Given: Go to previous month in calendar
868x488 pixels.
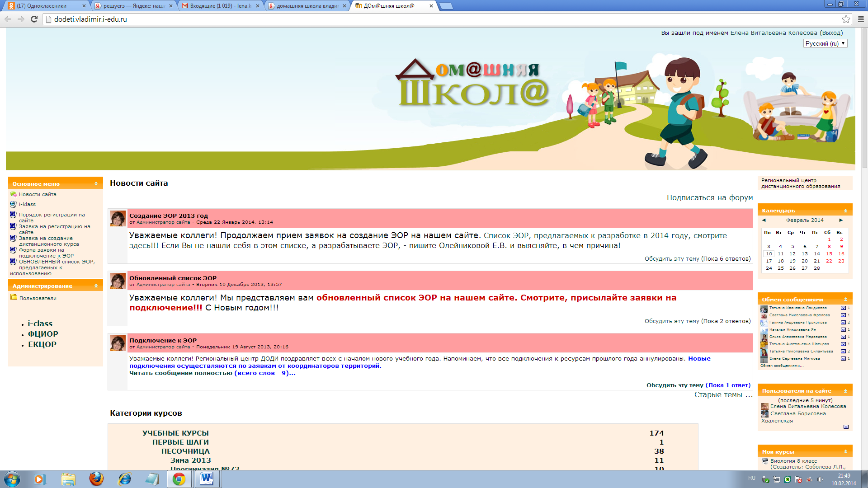Looking at the screenshot, I should click(x=764, y=220).
